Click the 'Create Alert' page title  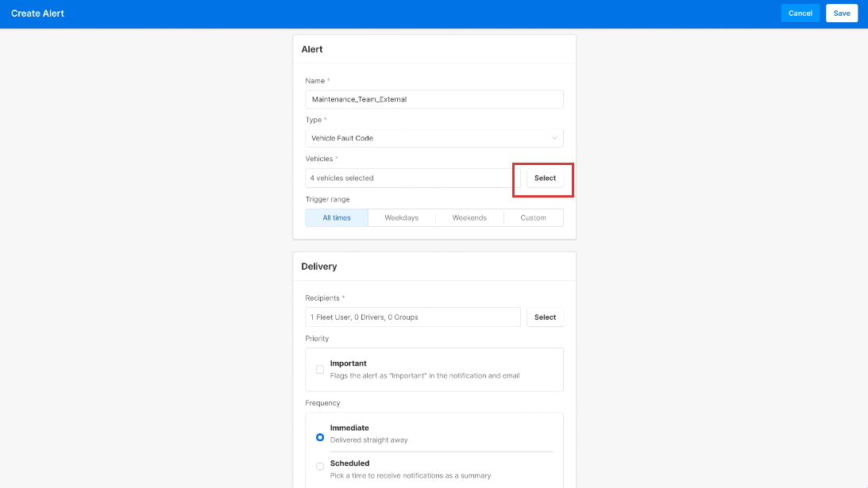point(37,13)
